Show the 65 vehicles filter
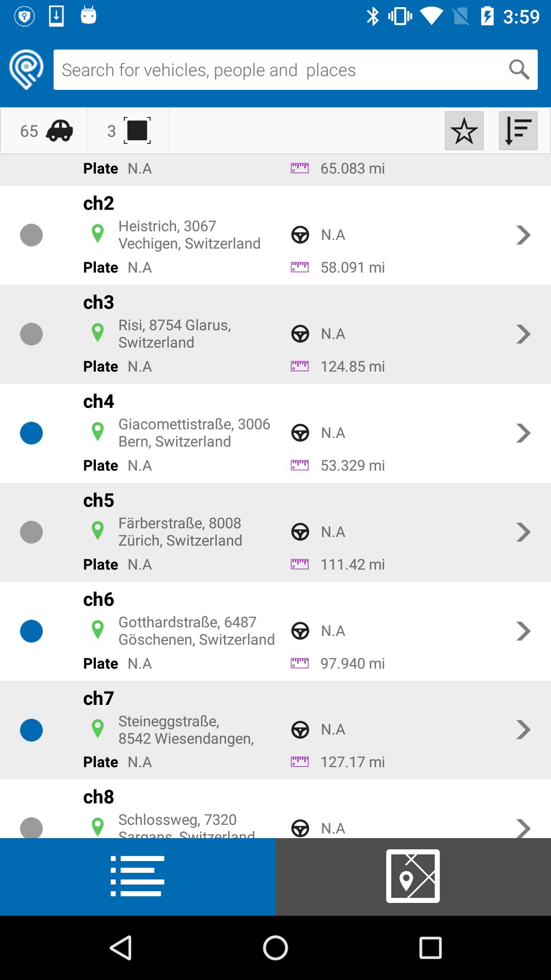The width and height of the screenshot is (551, 980). [x=44, y=131]
